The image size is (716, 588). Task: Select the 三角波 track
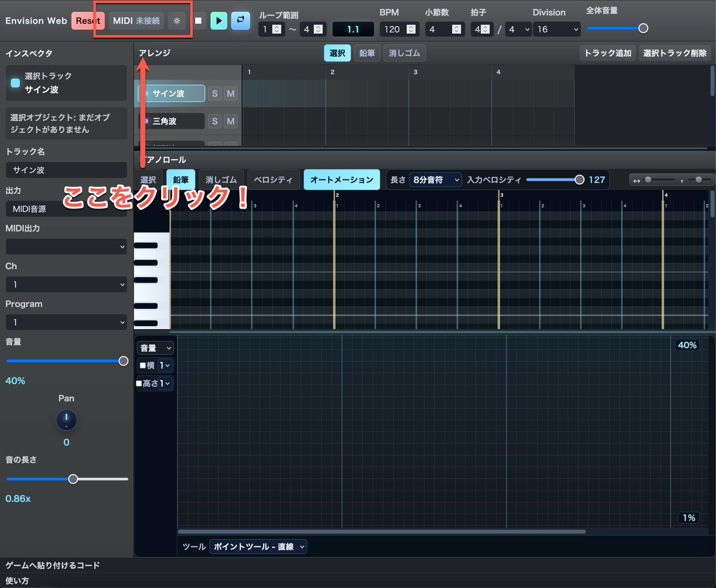point(171,121)
